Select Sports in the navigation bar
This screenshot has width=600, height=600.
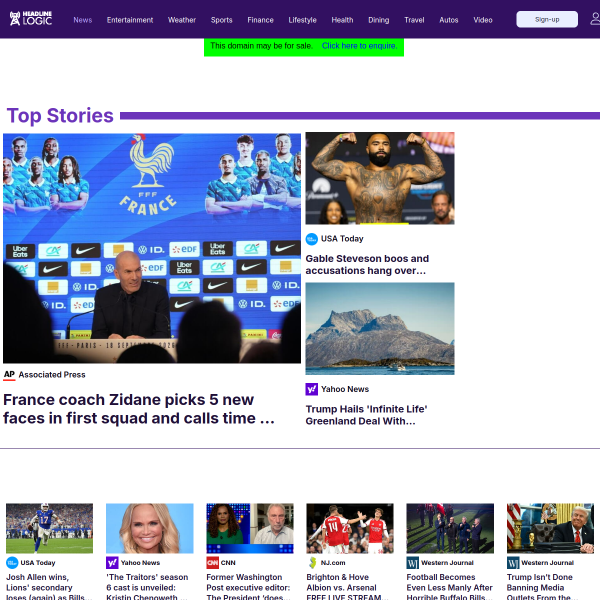coord(222,20)
